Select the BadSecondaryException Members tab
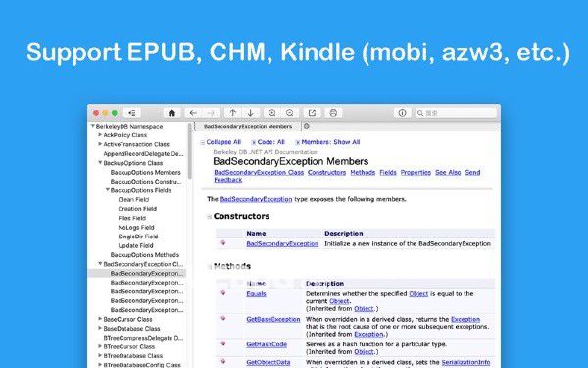The height and width of the screenshot is (368, 588). [x=248, y=127]
